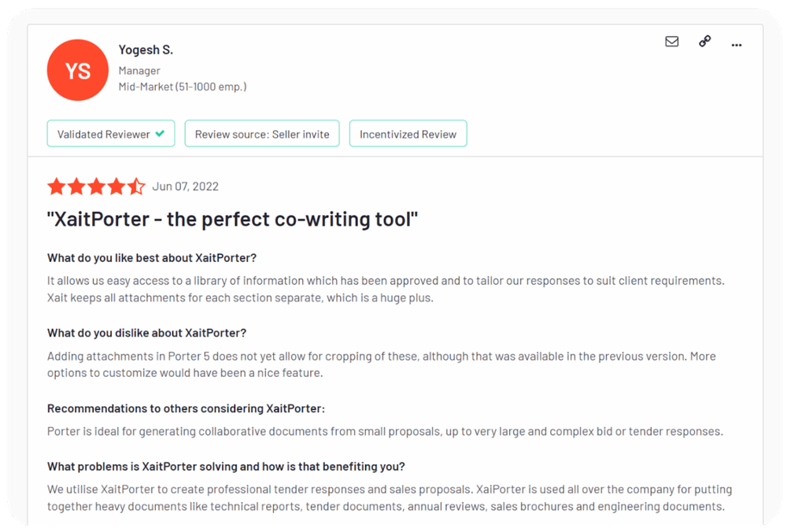Viewport: 787px width, 532px height.
Task: Click the fourth rating star
Action: (x=116, y=187)
